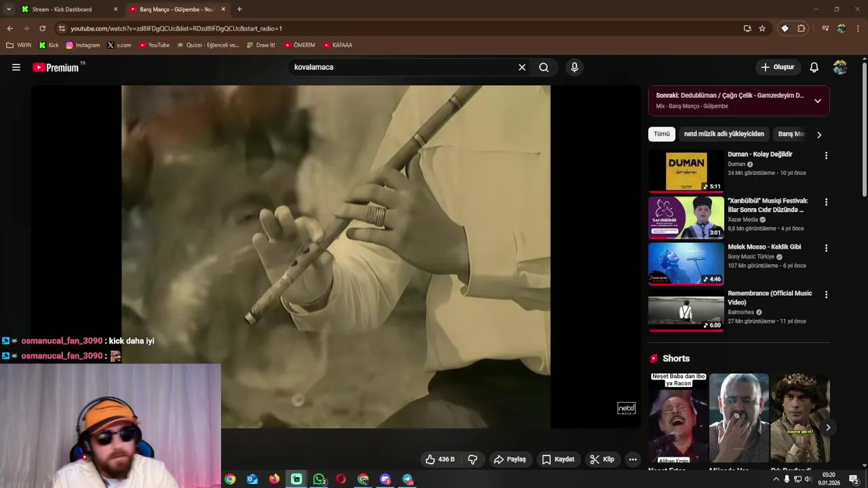868x488 pixels.
Task: Open the media control toolbar icon
Action: click(825, 28)
